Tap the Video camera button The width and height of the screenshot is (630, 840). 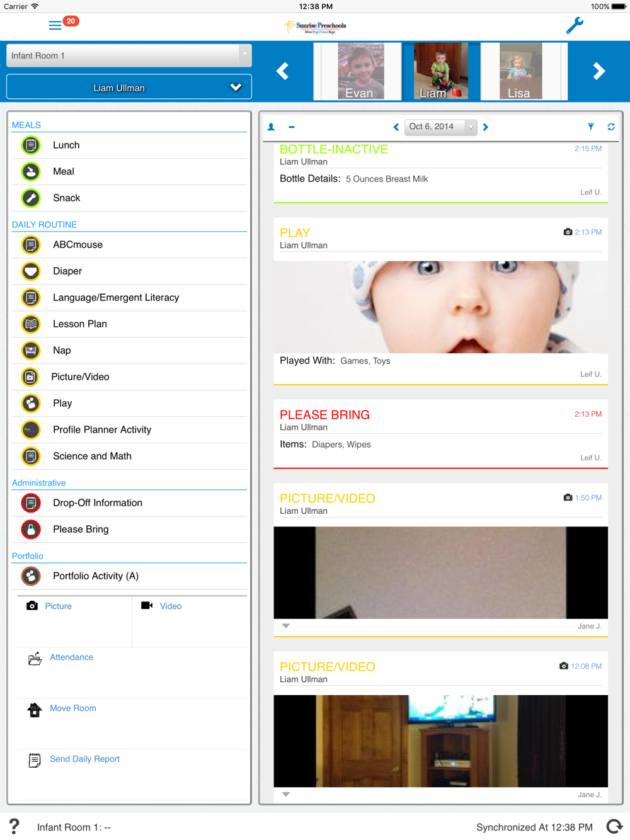[161, 606]
